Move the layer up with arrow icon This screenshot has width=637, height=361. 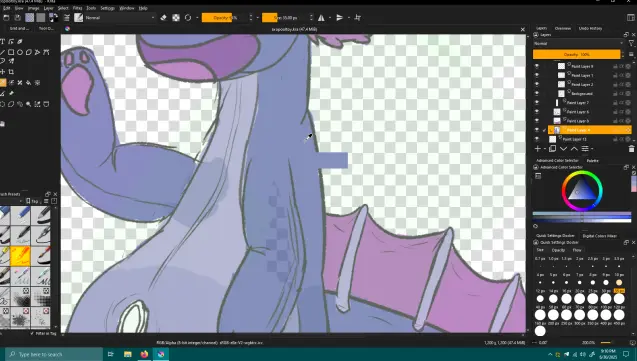pyautogui.click(x=574, y=149)
